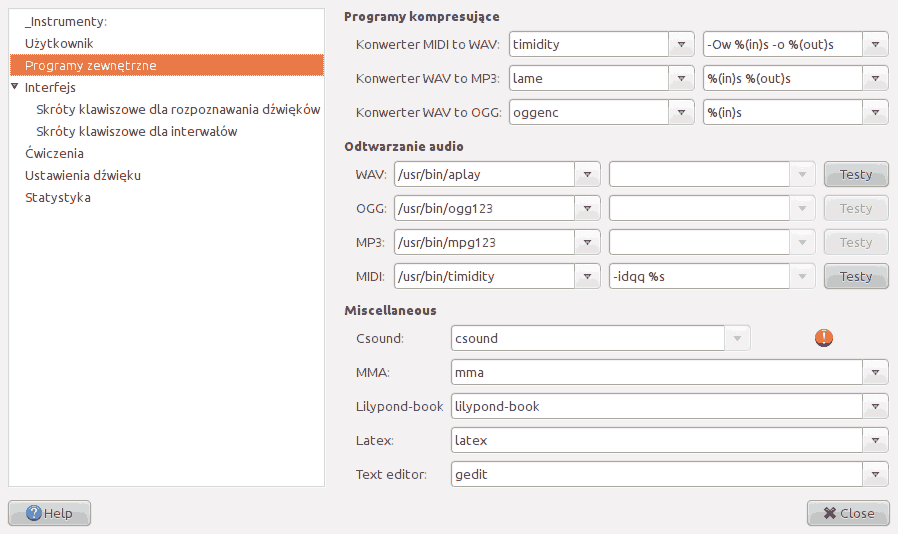Screen dimensions: 898x534
Task: Select Użytkownik in the sidebar
Action: tap(59, 43)
